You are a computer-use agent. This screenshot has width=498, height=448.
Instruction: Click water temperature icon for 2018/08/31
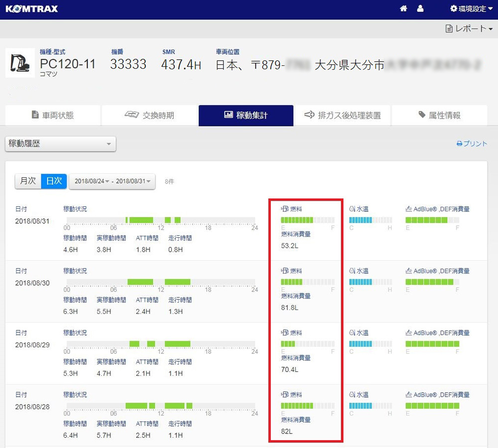[x=353, y=209]
